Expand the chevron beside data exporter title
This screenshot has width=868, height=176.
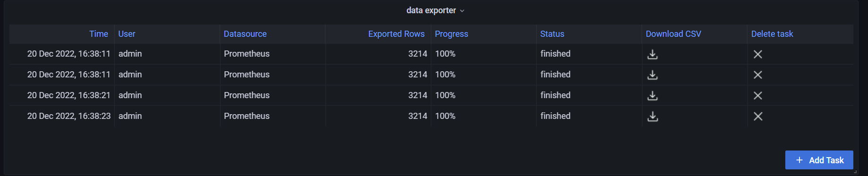tap(462, 11)
